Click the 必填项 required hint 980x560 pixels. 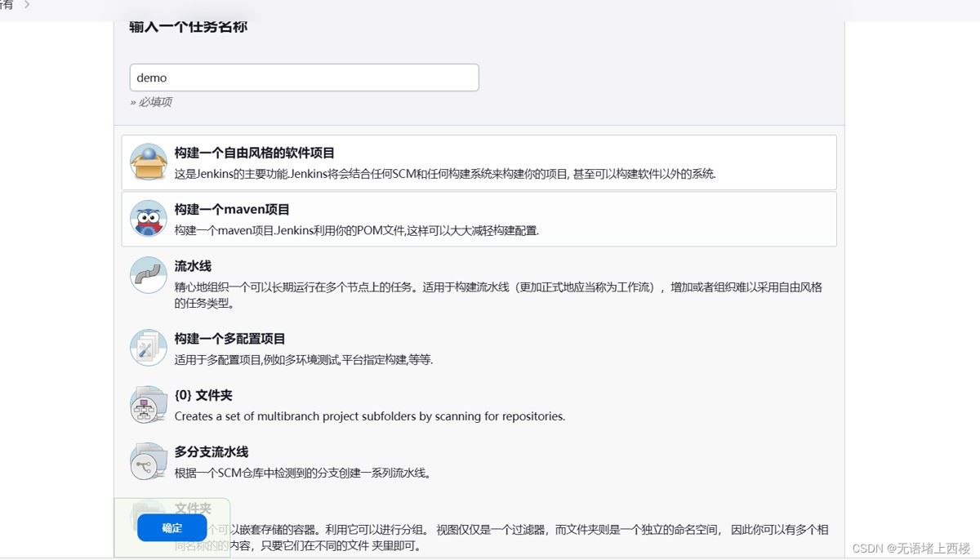[x=151, y=102]
